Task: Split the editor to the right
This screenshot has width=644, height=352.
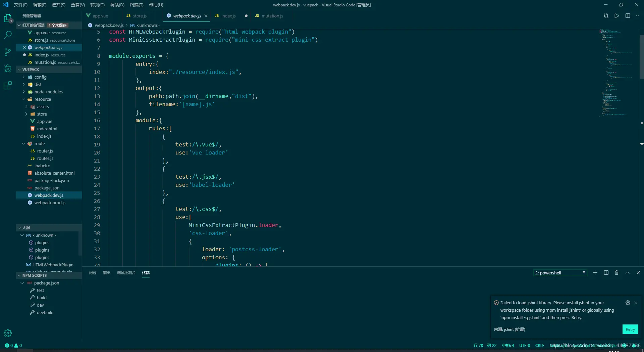Action: point(628,16)
